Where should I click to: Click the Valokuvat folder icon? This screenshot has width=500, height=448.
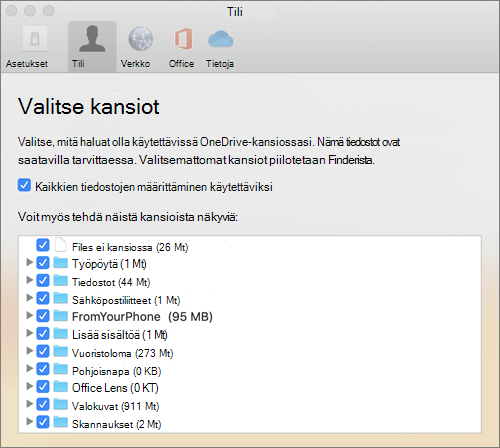(x=61, y=404)
